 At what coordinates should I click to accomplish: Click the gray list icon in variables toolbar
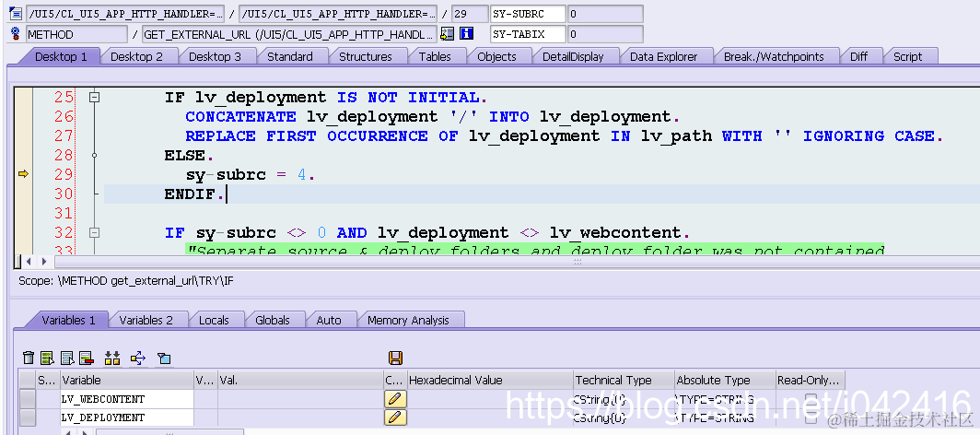[67, 358]
